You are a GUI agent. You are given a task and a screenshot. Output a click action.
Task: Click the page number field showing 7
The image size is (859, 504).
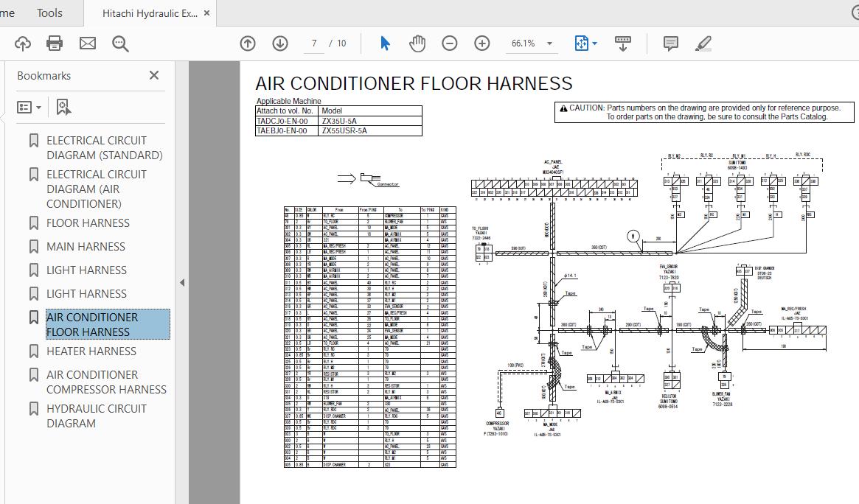[314, 43]
